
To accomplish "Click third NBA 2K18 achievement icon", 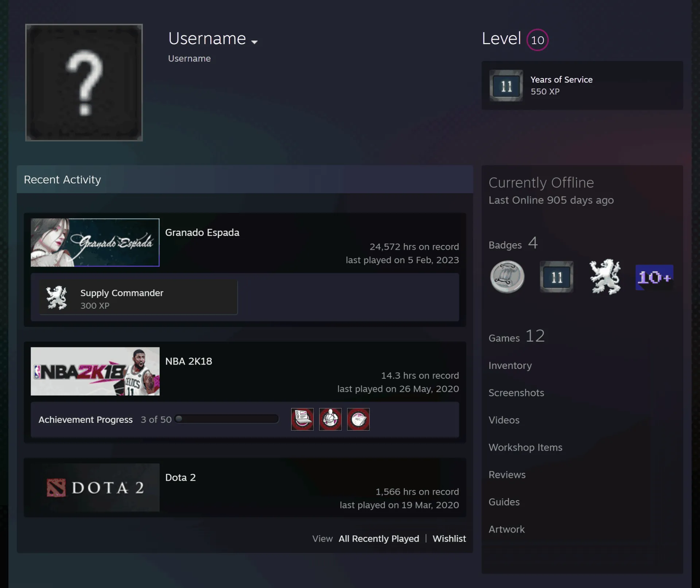I will (x=358, y=419).
